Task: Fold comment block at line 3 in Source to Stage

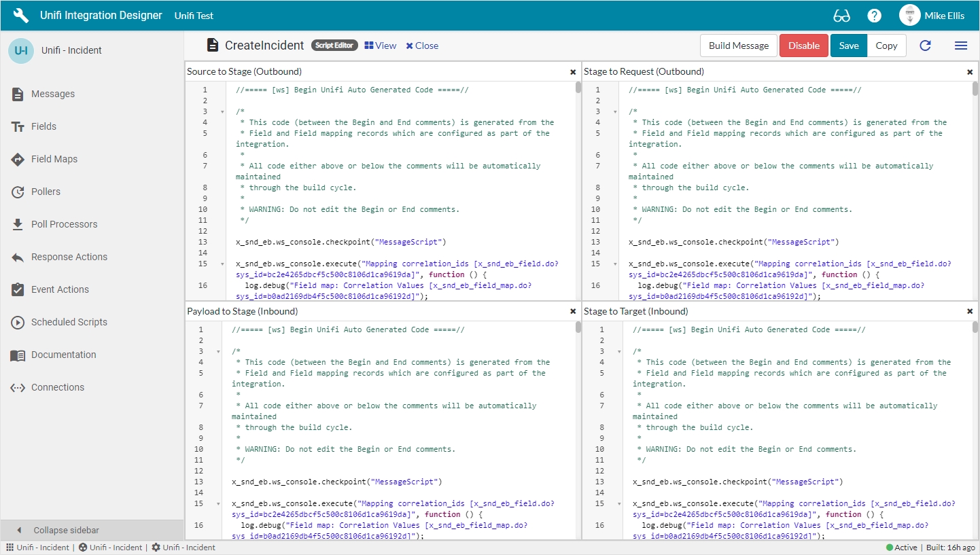Action: pyautogui.click(x=222, y=112)
